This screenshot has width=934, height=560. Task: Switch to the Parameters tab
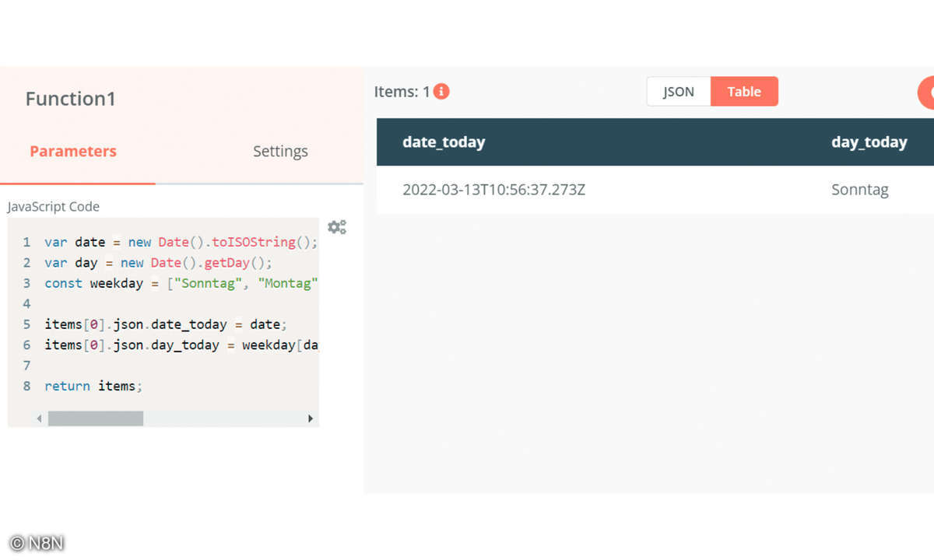pyautogui.click(x=73, y=151)
